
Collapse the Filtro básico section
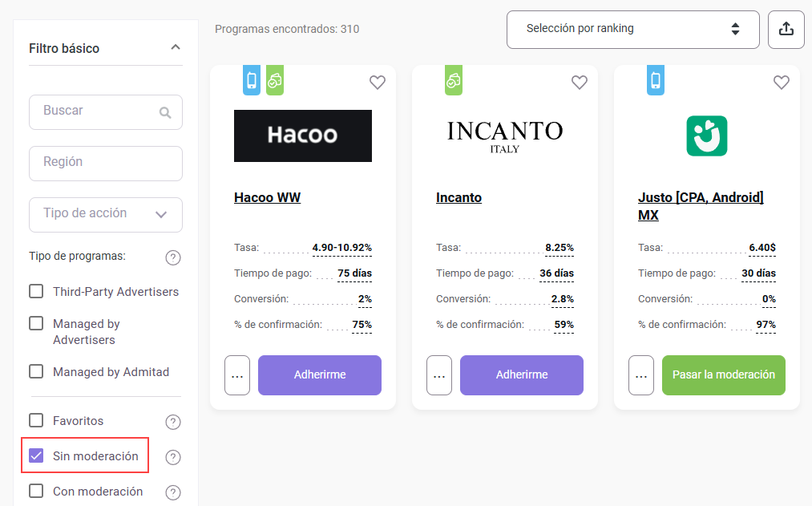176,47
